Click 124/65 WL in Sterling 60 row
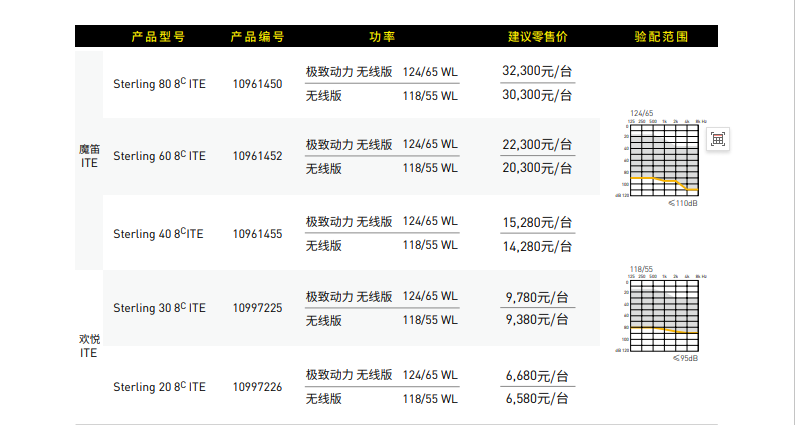The width and height of the screenshot is (795, 425). tap(430, 144)
